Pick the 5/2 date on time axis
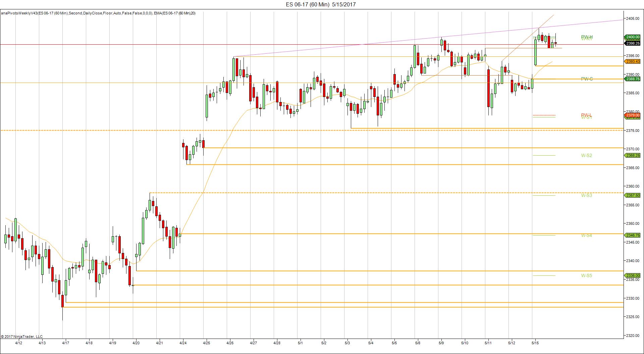Image resolution: width=644 pixels, height=354 pixels. (x=324, y=343)
